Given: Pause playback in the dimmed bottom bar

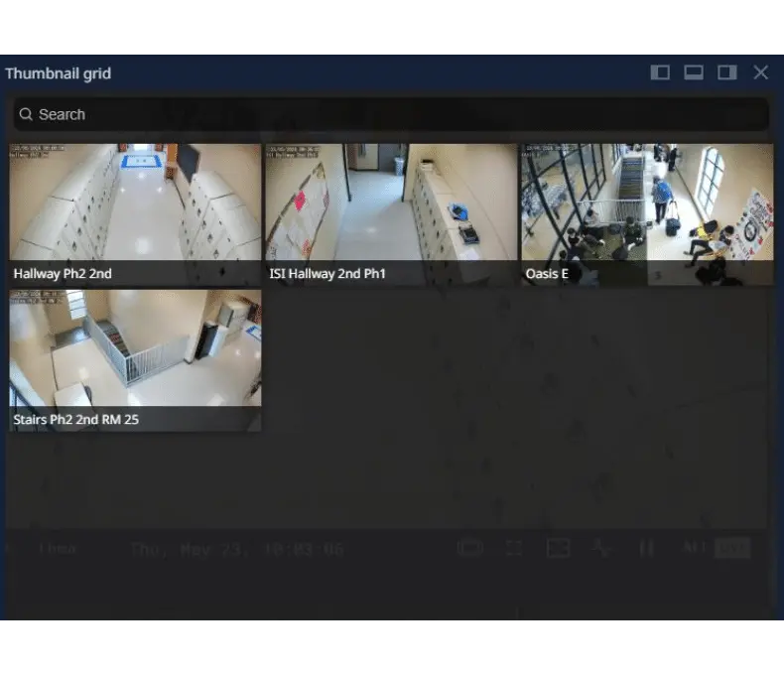Looking at the screenshot, I should point(646,549).
